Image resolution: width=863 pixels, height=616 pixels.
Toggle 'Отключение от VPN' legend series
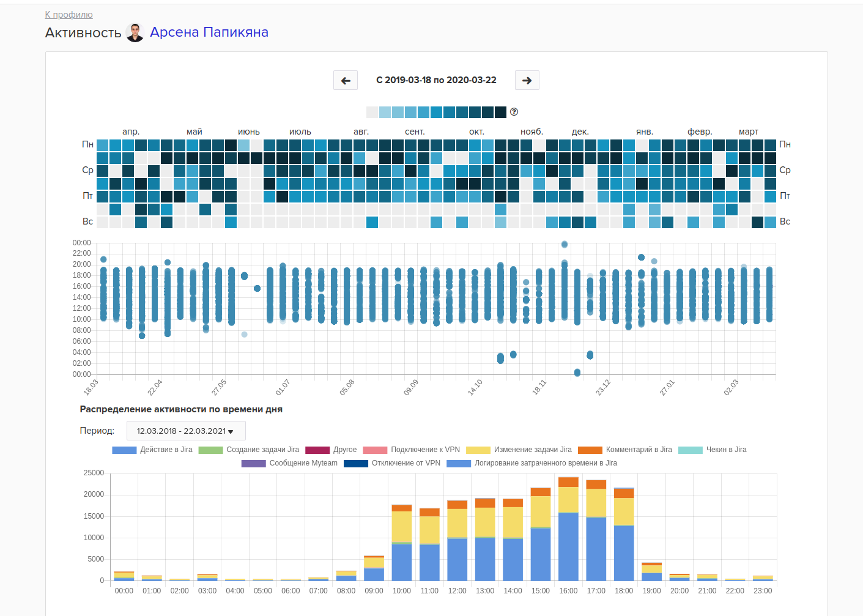[392, 463]
